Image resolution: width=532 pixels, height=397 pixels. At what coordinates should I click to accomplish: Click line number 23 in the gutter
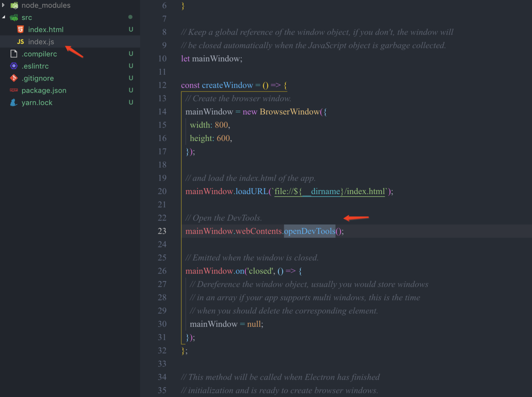pyautogui.click(x=162, y=231)
